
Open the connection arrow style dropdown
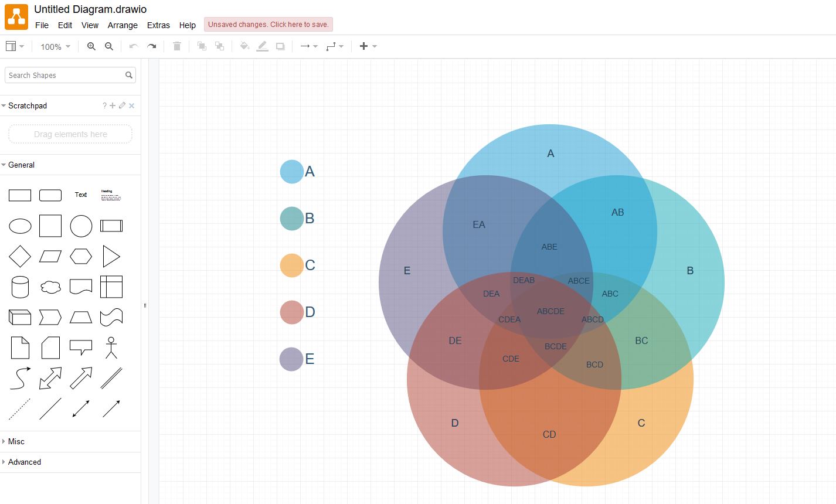click(308, 46)
